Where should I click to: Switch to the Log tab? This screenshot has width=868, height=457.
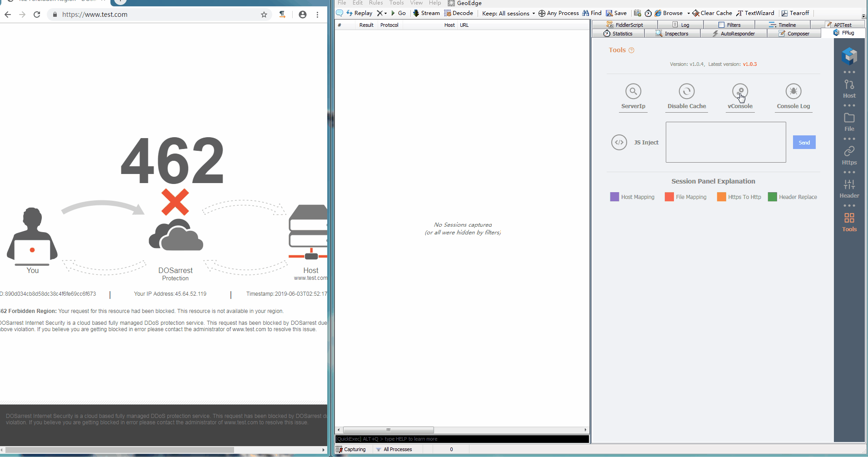click(x=681, y=25)
